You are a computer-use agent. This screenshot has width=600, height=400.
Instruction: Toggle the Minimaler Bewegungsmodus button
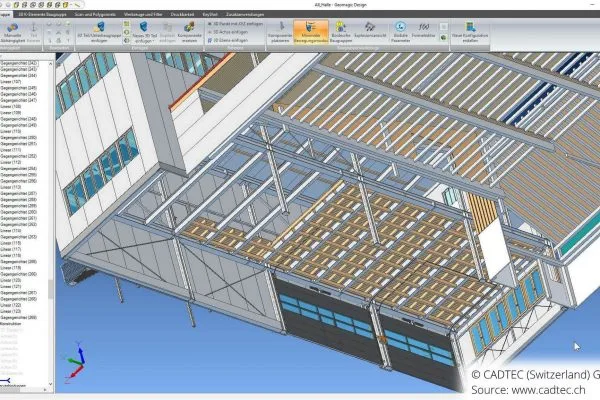(311, 32)
